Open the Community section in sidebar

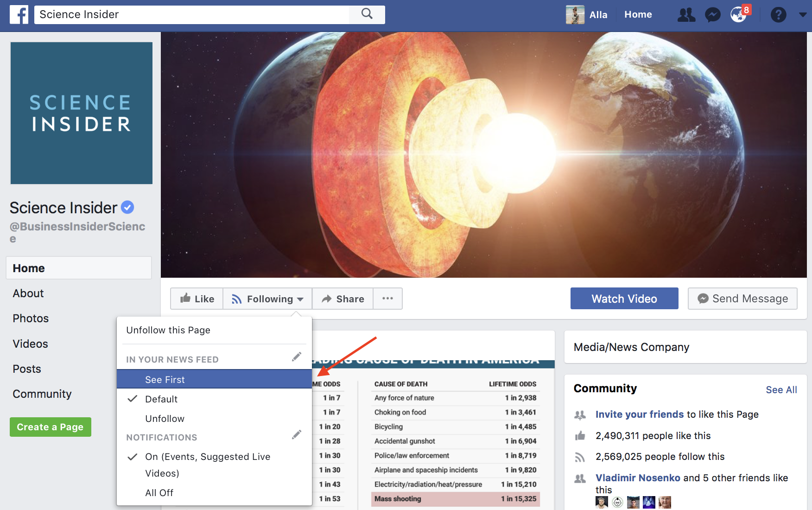42,394
